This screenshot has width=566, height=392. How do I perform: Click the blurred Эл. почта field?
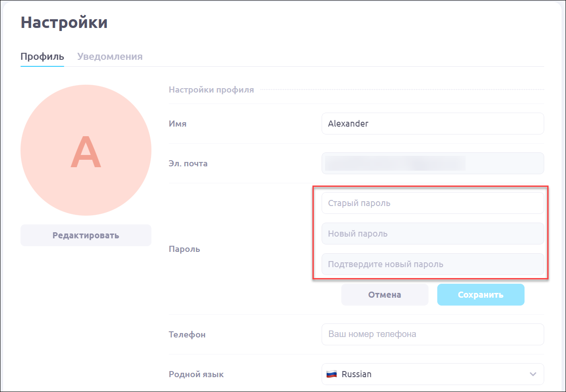pyautogui.click(x=432, y=163)
